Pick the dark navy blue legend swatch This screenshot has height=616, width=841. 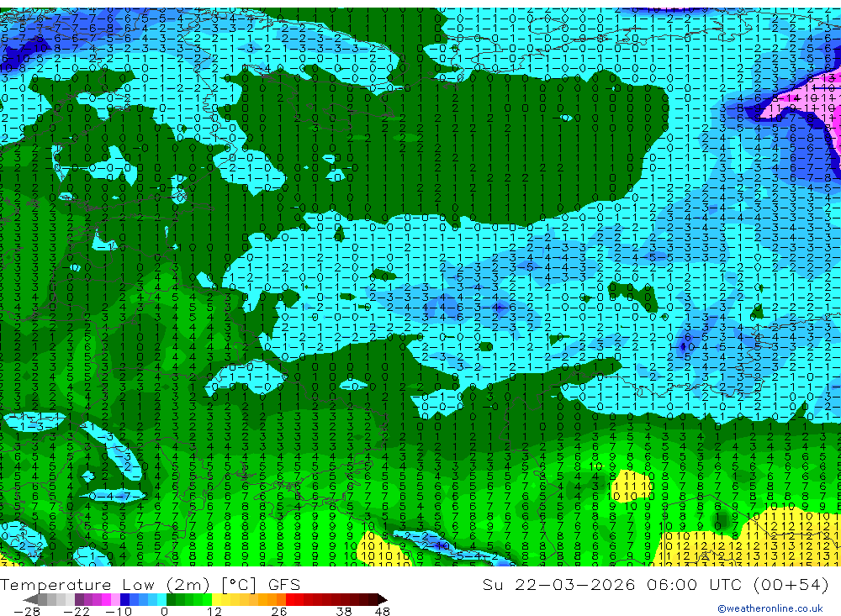click(x=124, y=600)
